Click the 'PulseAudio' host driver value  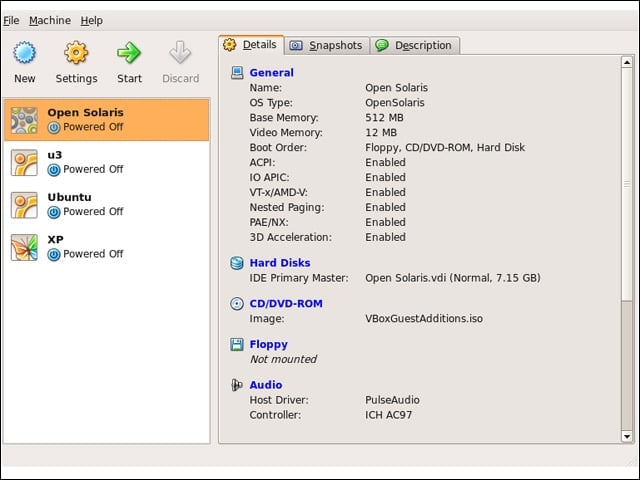(x=392, y=400)
